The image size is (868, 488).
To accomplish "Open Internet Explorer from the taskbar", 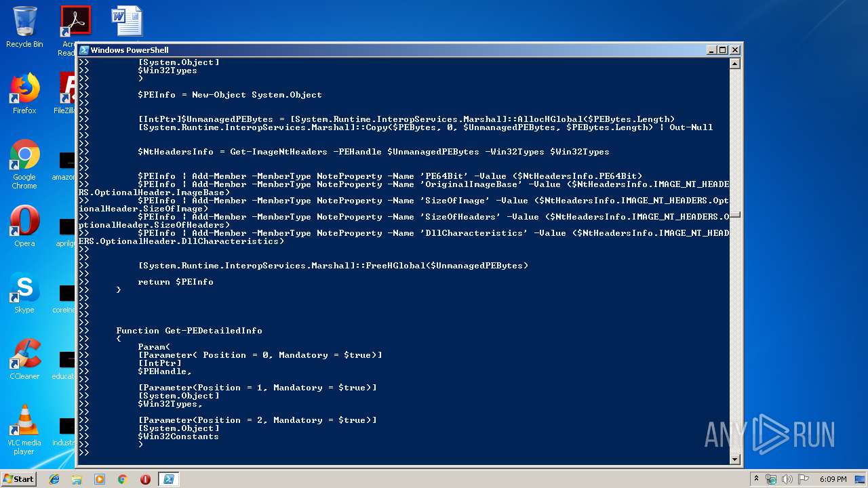I will (54, 479).
